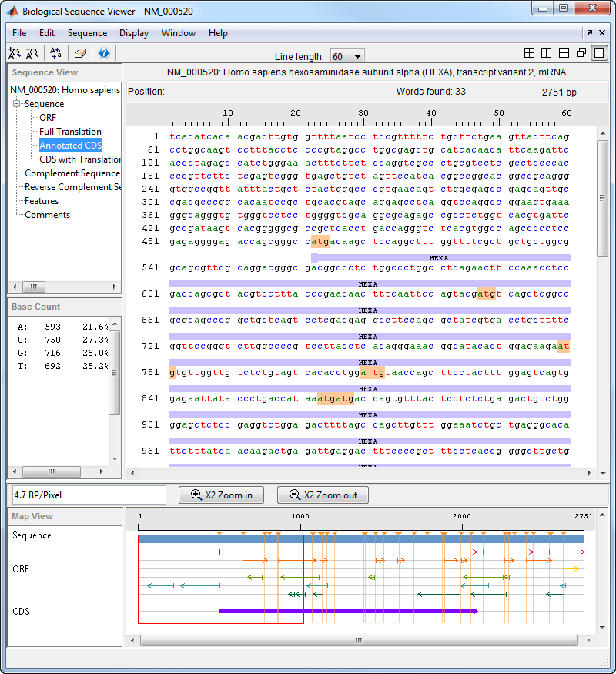Switch to floating windows layout
The image size is (616, 674).
(x=581, y=53)
